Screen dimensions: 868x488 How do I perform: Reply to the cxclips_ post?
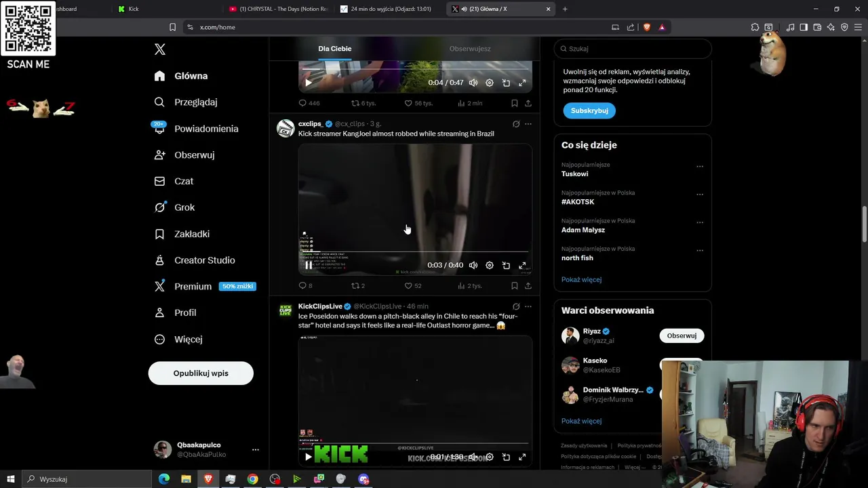pyautogui.click(x=306, y=286)
